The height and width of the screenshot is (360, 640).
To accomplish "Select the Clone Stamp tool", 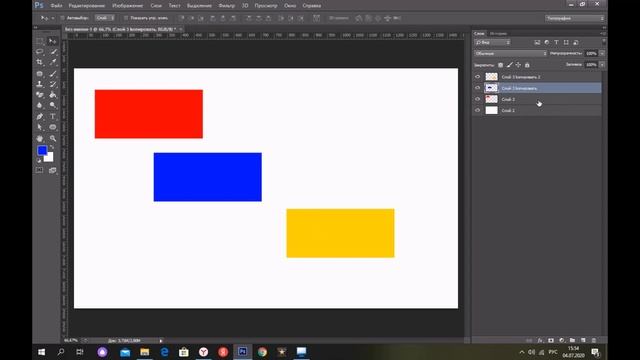I will (40, 84).
